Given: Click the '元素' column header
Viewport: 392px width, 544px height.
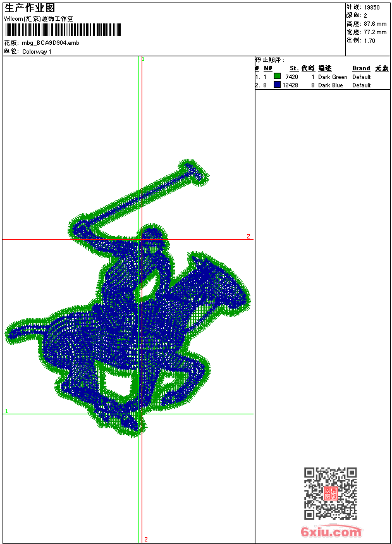Looking at the screenshot, I should click(382, 68).
